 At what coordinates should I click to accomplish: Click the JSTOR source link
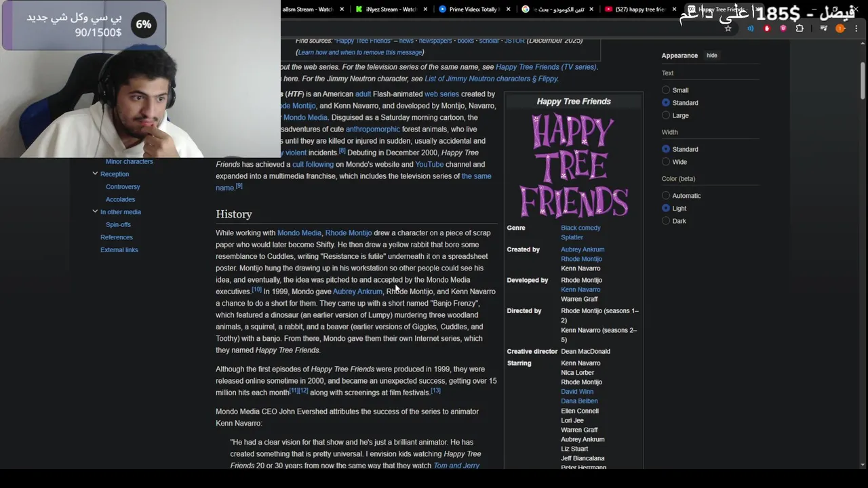click(x=515, y=41)
